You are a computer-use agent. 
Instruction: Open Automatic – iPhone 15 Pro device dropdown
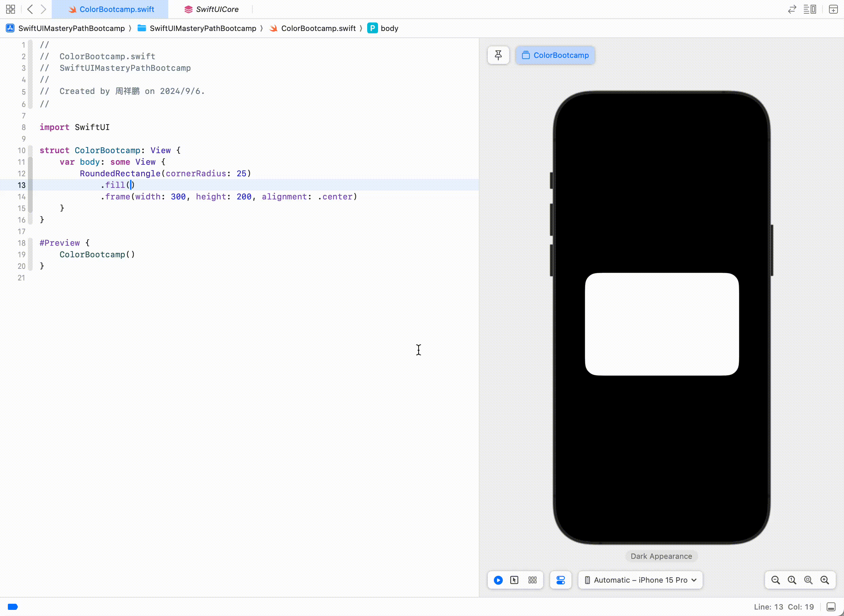click(x=640, y=580)
